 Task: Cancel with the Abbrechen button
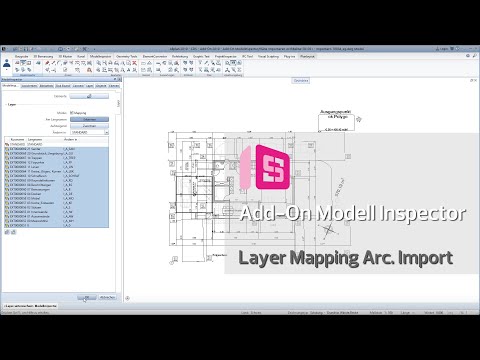pos(107,297)
